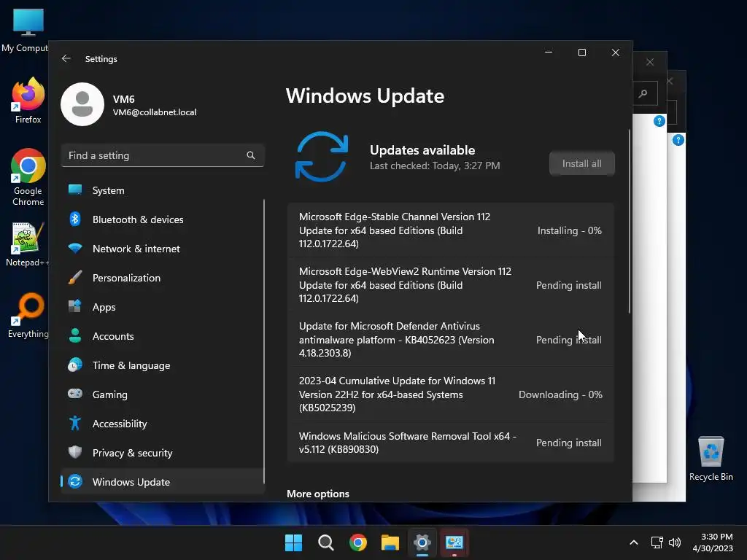Show hidden tray icons chevron
This screenshot has height=560, width=747.
[634, 542]
